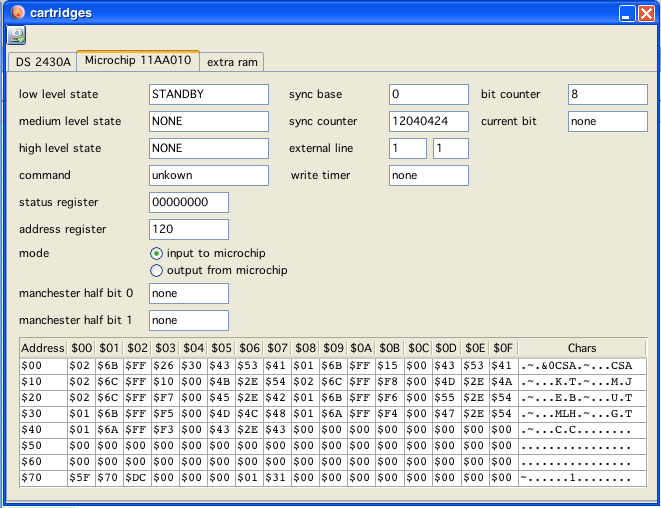Select 'output from microchip' mode

tap(156, 271)
